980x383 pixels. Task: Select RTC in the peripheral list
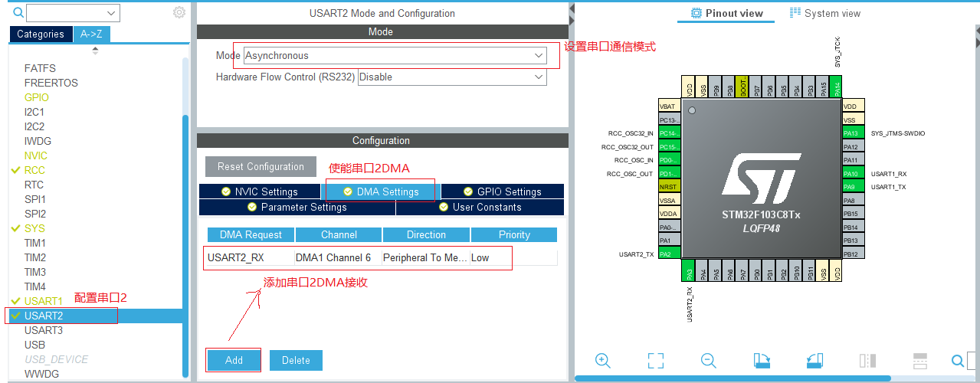click(34, 185)
